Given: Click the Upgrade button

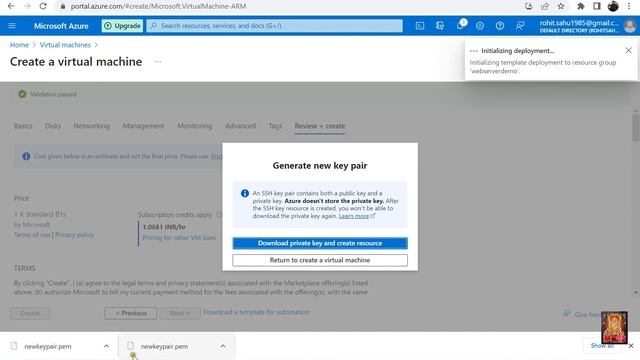Looking at the screenshot, I should [x=122, y=26].
